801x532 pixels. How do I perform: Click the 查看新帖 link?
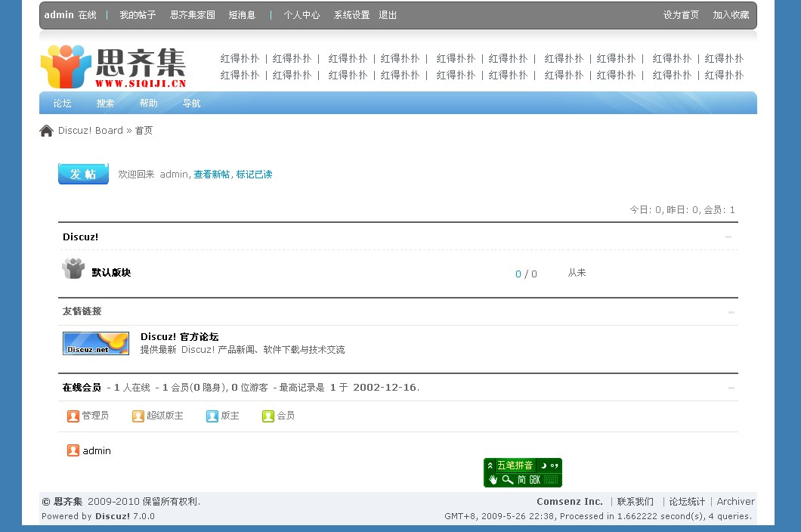point(212,175)
